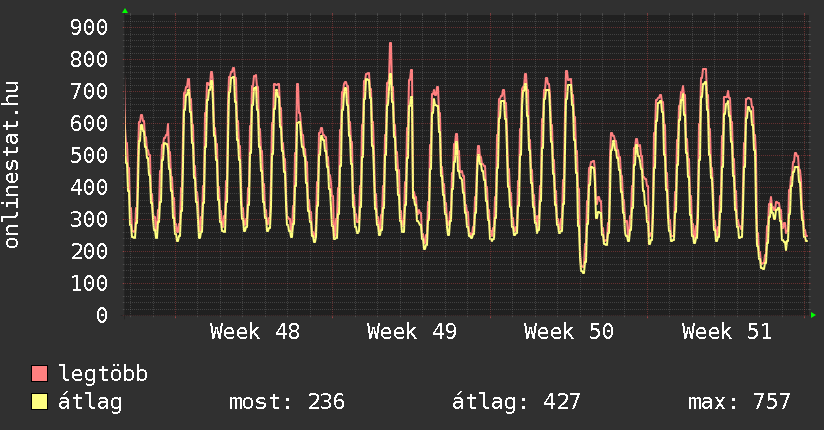The width and height of the screenshot is (824, 430).
Task: Select the Week 48 axis label
Action: 254,332
